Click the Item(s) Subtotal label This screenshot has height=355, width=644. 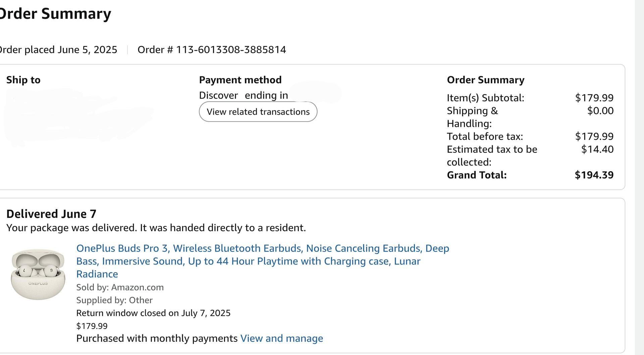click(x=485, y=98)
